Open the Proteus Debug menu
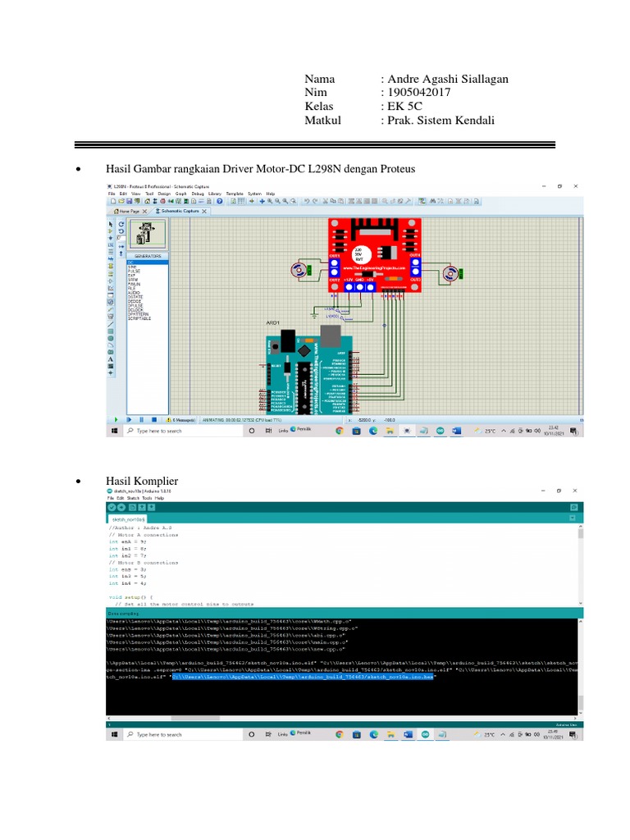This screenshot has height=840, width=630. [198, 194]
